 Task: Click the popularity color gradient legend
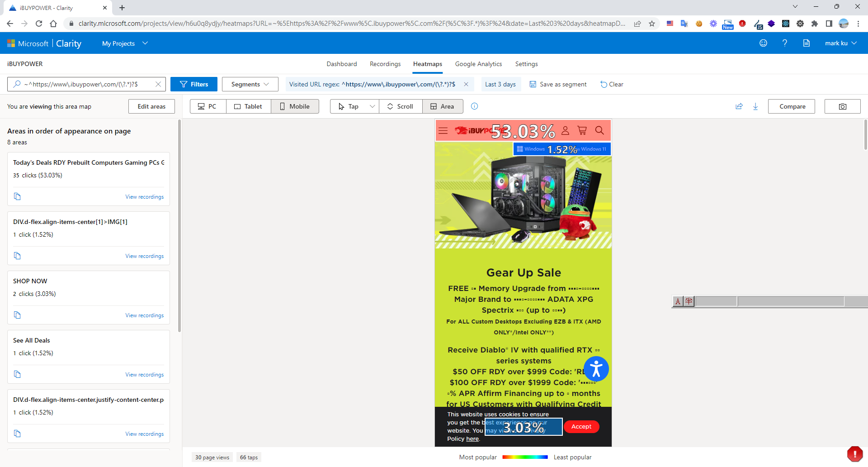tap(525, 457)
